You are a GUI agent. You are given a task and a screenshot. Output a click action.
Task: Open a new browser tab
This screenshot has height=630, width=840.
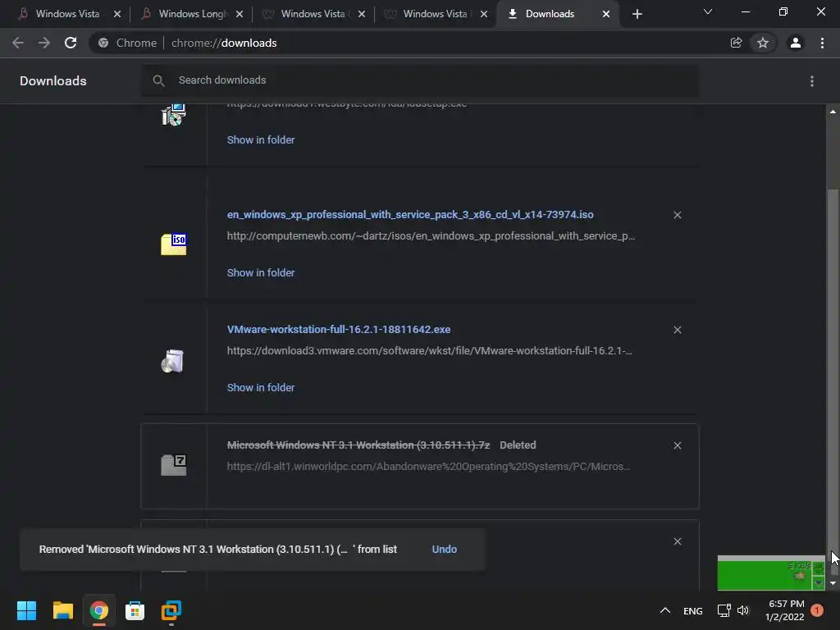(x=637, y=14)
